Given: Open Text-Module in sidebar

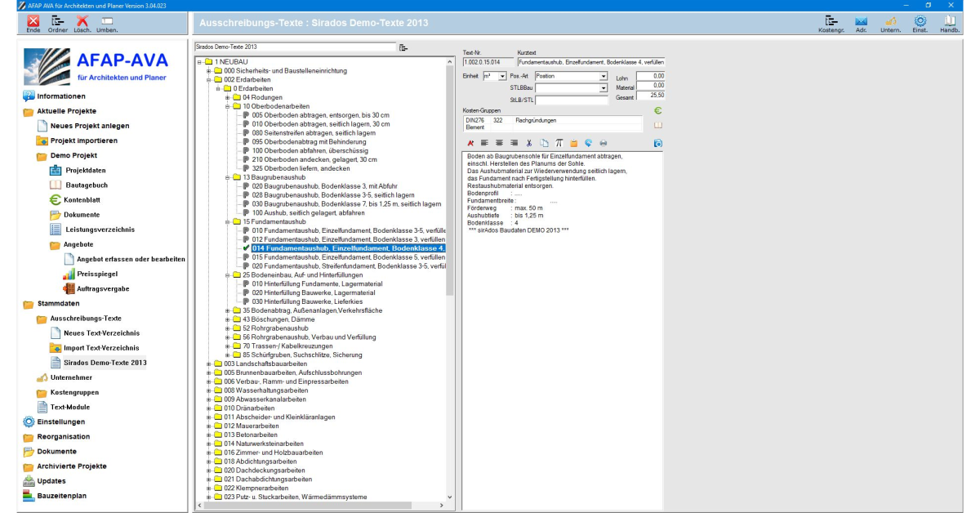Looking at the screenshot, I should [x=69, y=407].
